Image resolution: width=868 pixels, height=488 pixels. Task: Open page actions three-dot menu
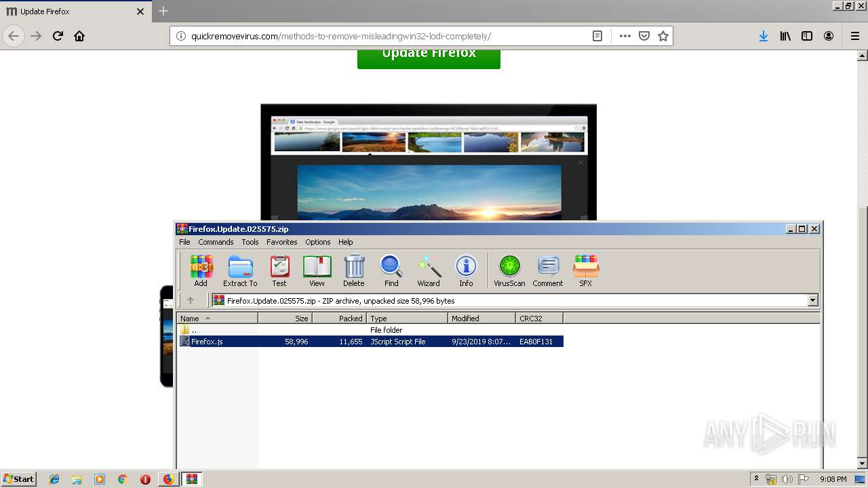(x=625, y=36)
